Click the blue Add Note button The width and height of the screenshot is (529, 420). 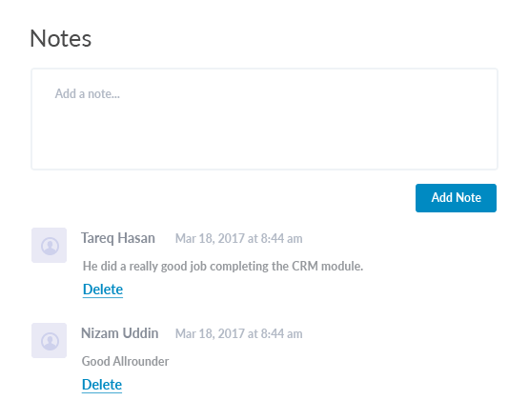[x=456, y=198]
